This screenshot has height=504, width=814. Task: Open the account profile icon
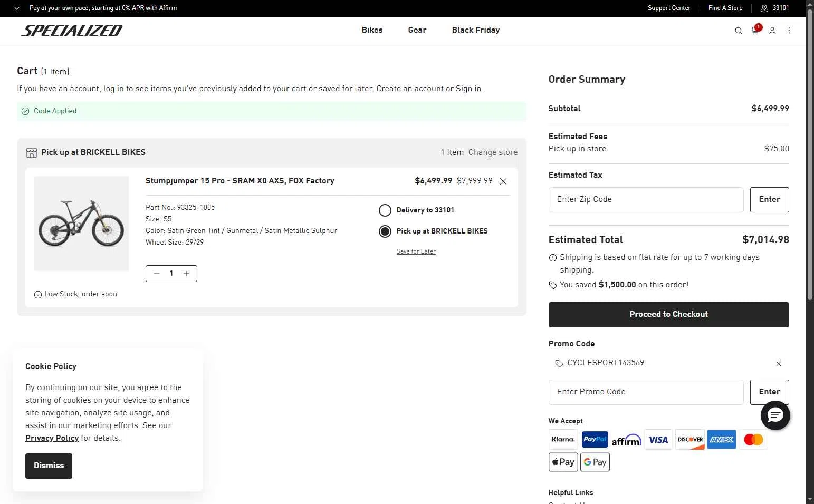pyautogui.click(x=772, y=31)
